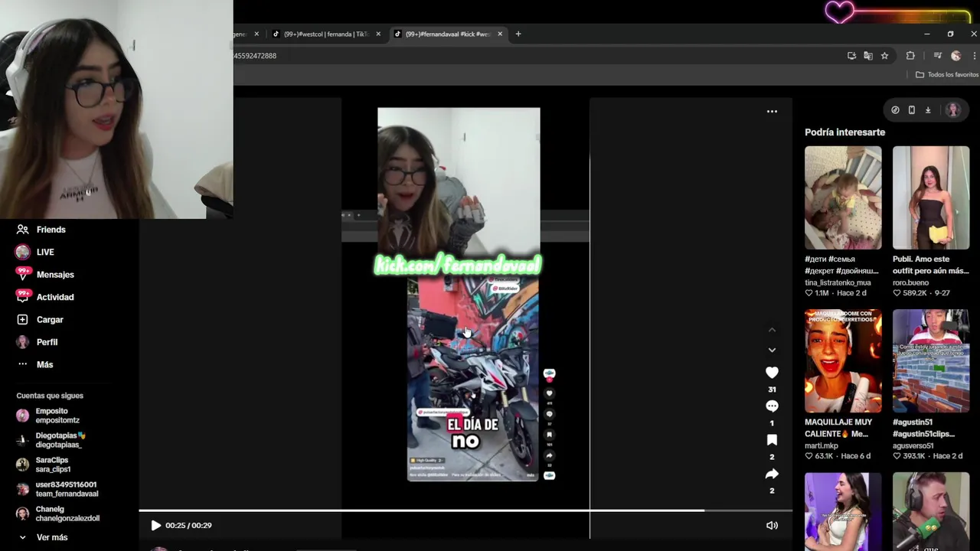The image size is (980, 551).
Task: Play the paused TikTok video
Action: click(x=155, y=526)
